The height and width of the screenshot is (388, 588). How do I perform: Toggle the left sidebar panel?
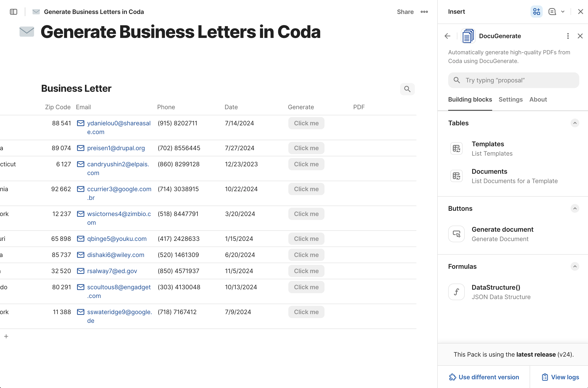pos(13,11)
